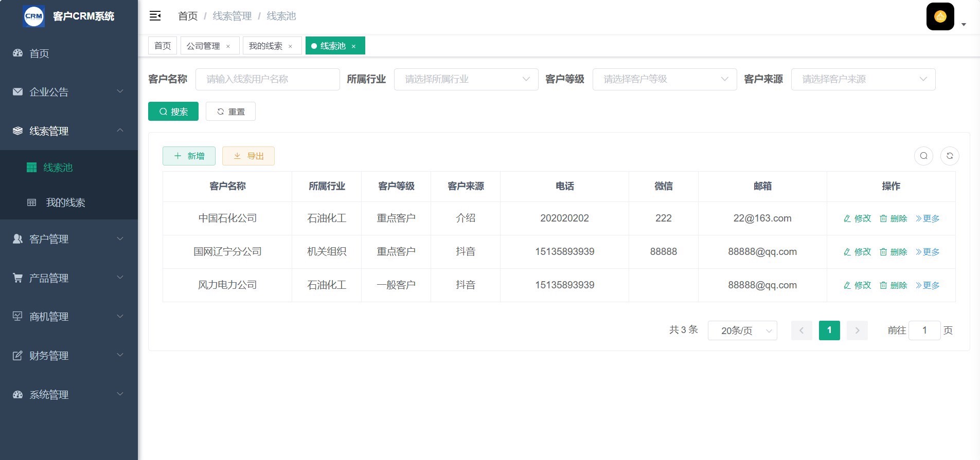Click the round search toggle icon above the table
Image resolution: width=980 pixels, height=460 pixels.
point(923,156)
